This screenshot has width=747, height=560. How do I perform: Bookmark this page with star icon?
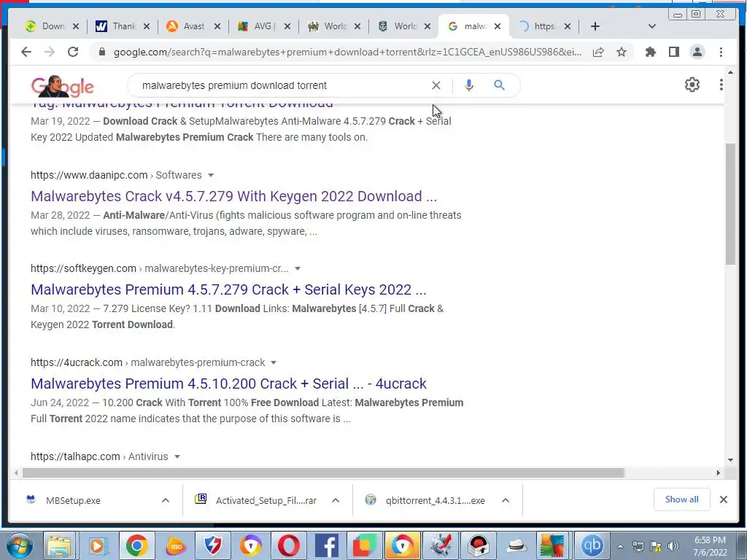pos(622,52)
